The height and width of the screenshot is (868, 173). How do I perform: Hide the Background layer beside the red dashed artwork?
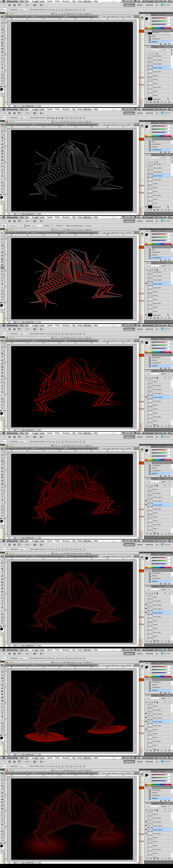[x=146, y=315]
